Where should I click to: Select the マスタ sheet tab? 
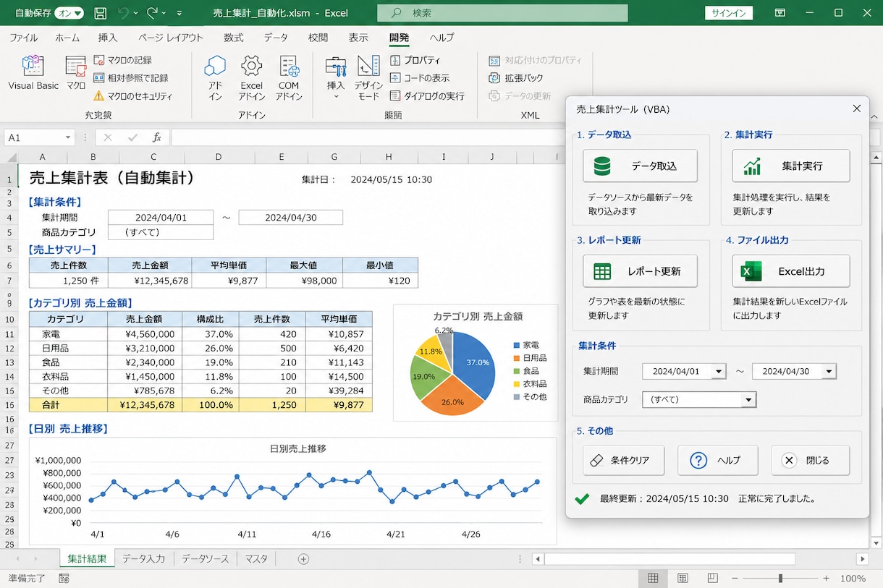(x=256, y=559)
